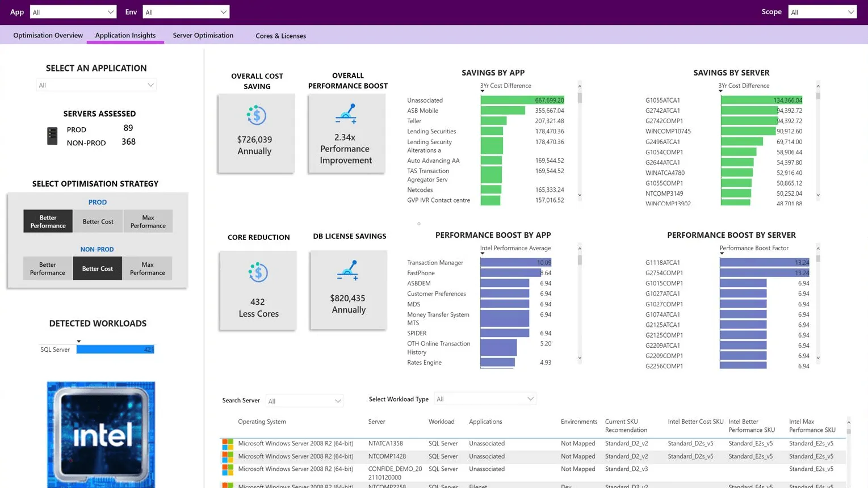The image size is (868, 488).
Task: Click the Environments column header
Action: [579, 422]
